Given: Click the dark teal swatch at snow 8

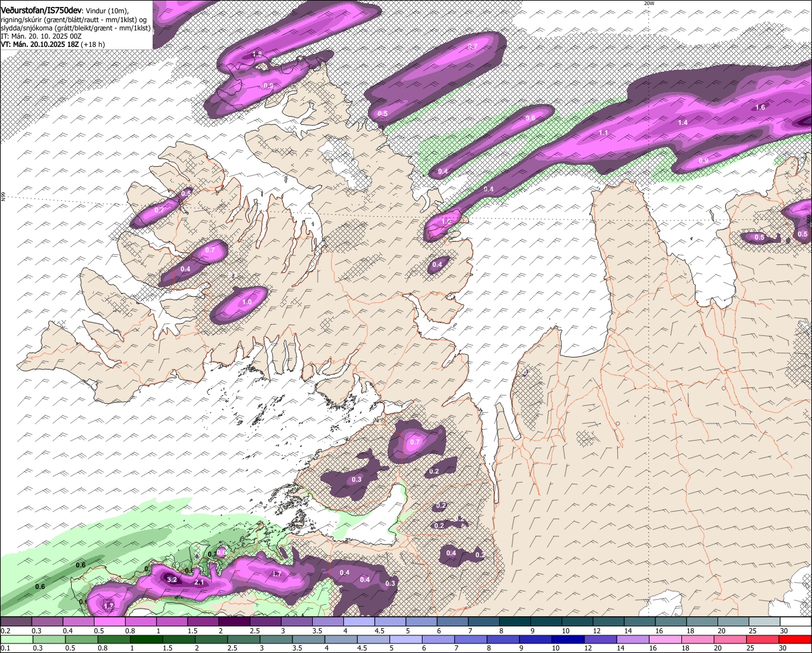Looking at the screenshot, I should point(515,622).
